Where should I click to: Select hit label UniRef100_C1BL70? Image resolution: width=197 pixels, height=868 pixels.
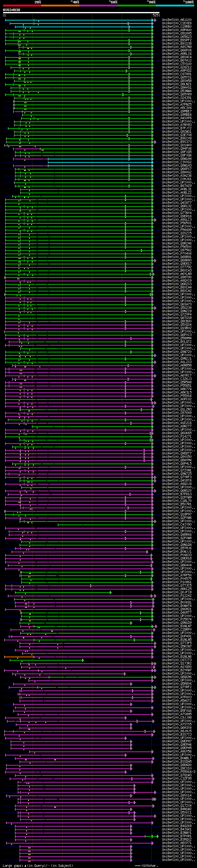[177, 501]
